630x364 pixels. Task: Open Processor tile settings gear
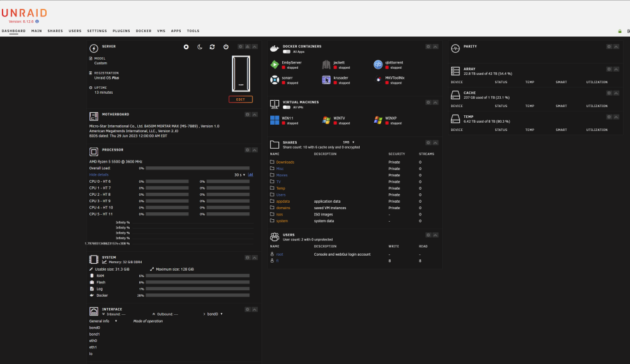(x=248, y=150)
